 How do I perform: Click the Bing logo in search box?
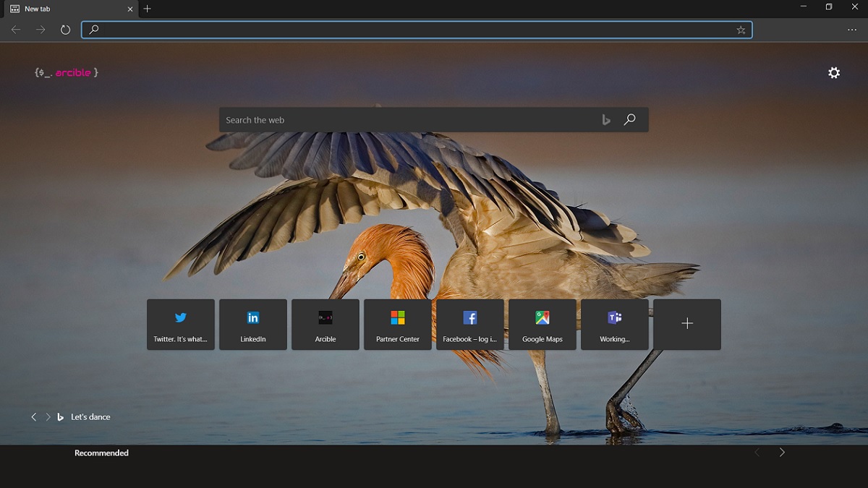tap(606, 120)
